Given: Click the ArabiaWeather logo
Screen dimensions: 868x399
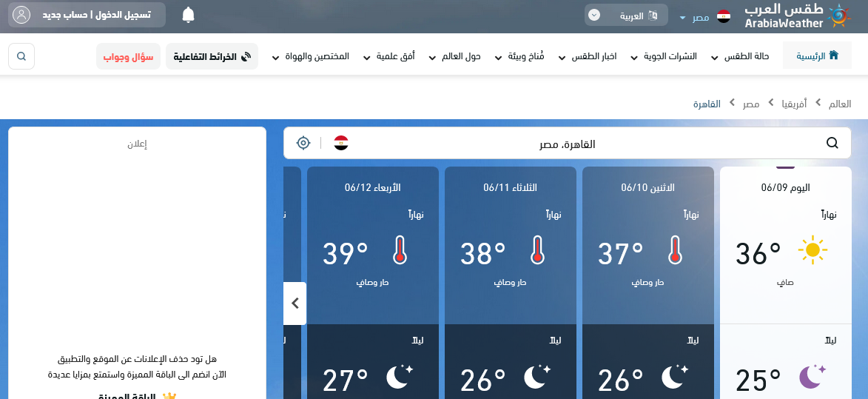Looking at the screenshot, I should pyautogui.click(x=795, y=16).
